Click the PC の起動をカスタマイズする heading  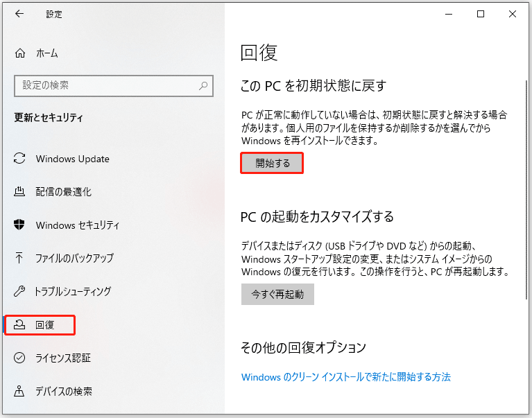[317, 217]
